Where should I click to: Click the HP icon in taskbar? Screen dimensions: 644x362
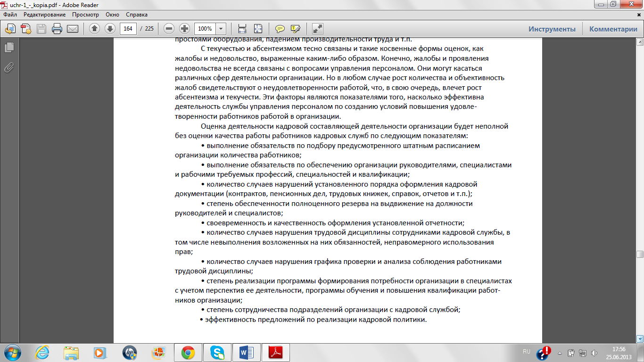tap(129, 353)
